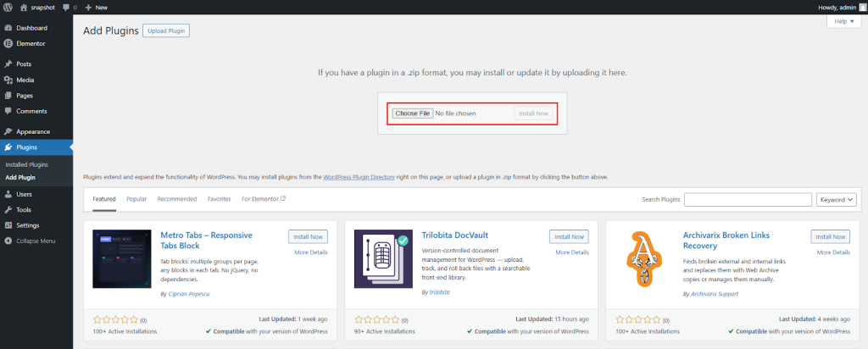868x349 pixels.
Task: Click the Upload Plugin button
Action: click(x=166, y=30)
